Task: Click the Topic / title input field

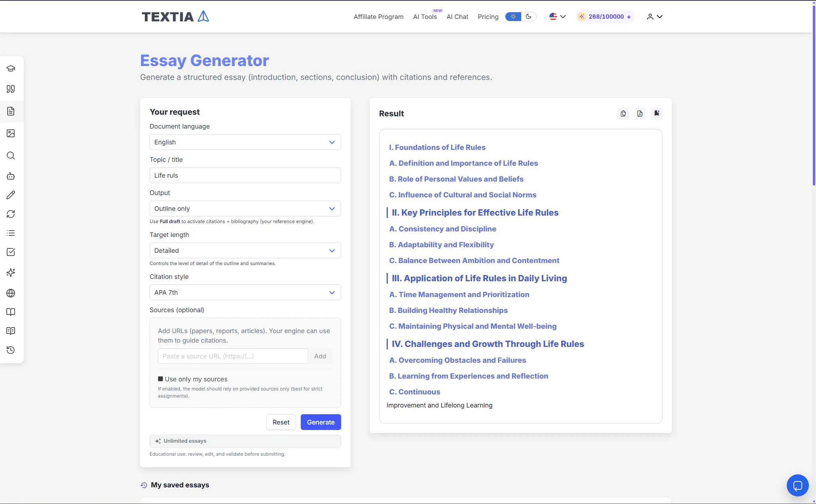Action: pos(245,175)
